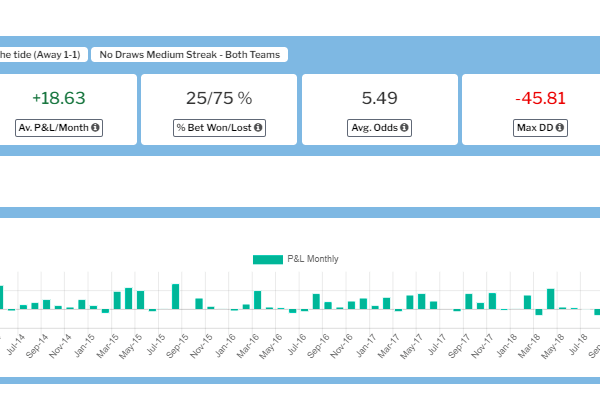Click the % Bet Won/Lost label button

[x=219, y=128]
